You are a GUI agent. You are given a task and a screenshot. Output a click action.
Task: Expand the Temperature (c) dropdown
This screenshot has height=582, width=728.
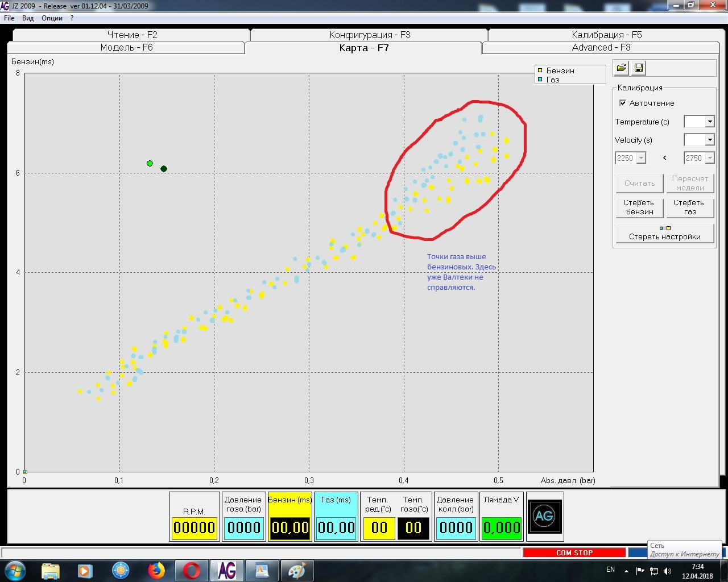710,122
